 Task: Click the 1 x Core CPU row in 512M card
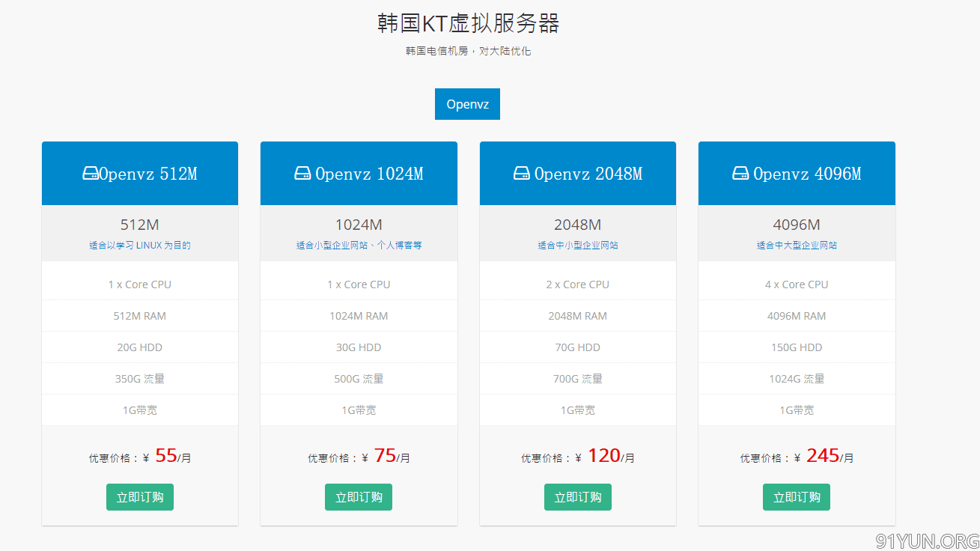pos(140,284)
